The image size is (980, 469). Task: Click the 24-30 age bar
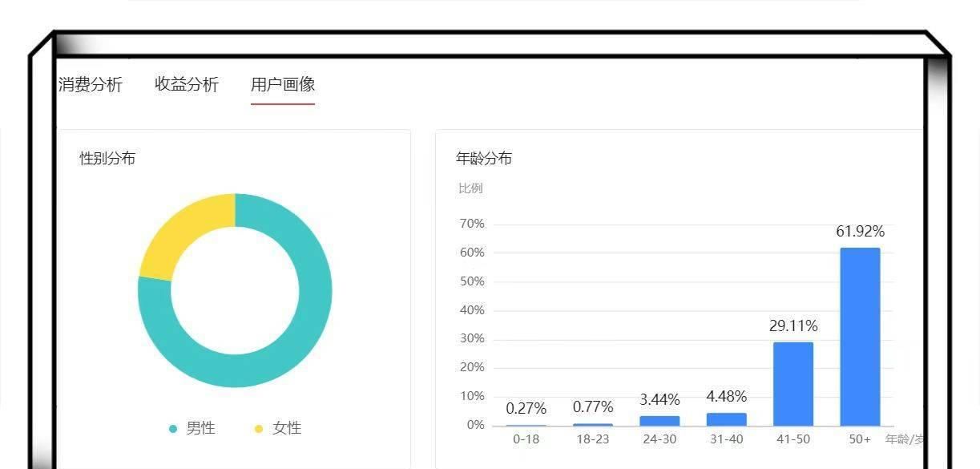pyautogui.click(x=659, y=420)
